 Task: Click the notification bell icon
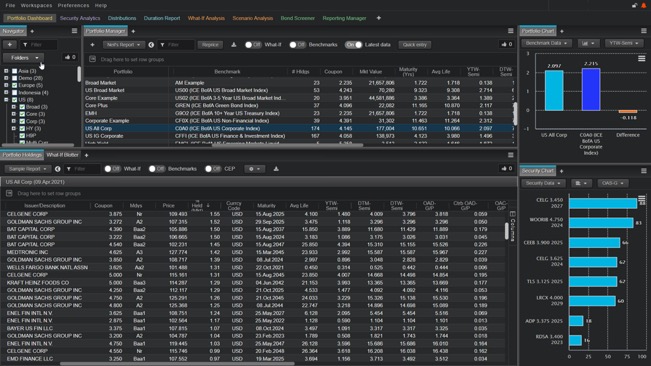coord(644,5)
